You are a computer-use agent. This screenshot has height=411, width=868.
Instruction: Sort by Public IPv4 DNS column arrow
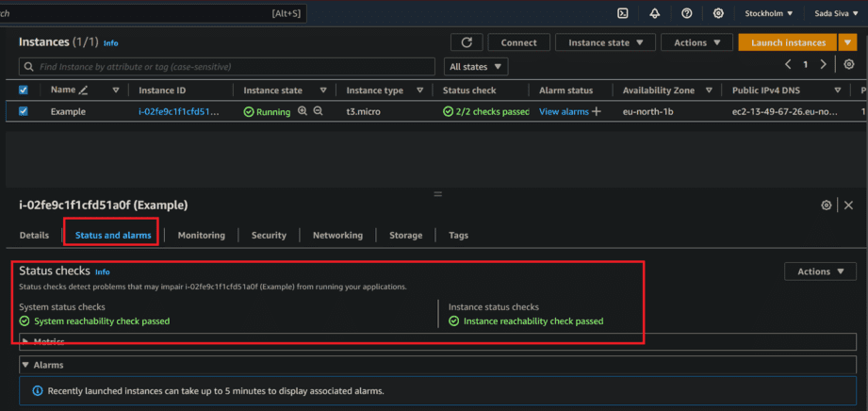click(838, 90)
